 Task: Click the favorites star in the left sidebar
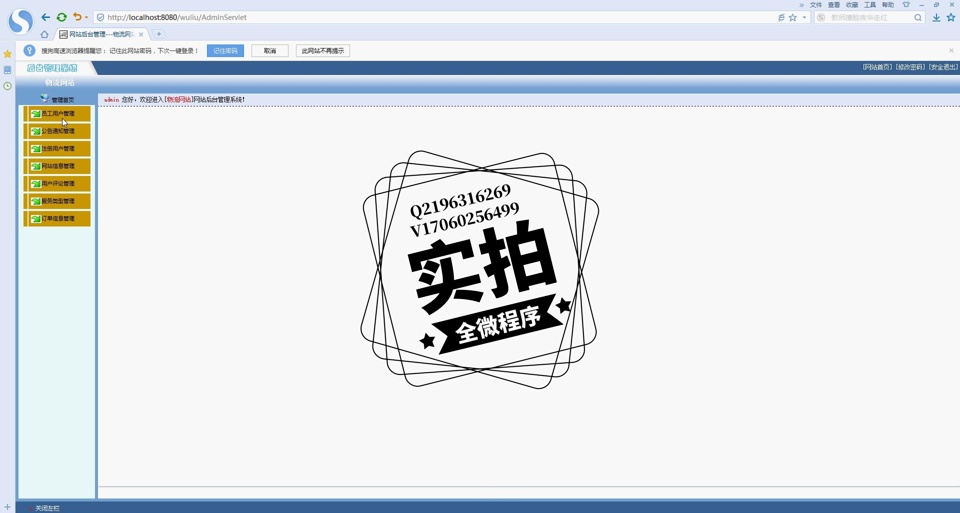click(7, 54)
